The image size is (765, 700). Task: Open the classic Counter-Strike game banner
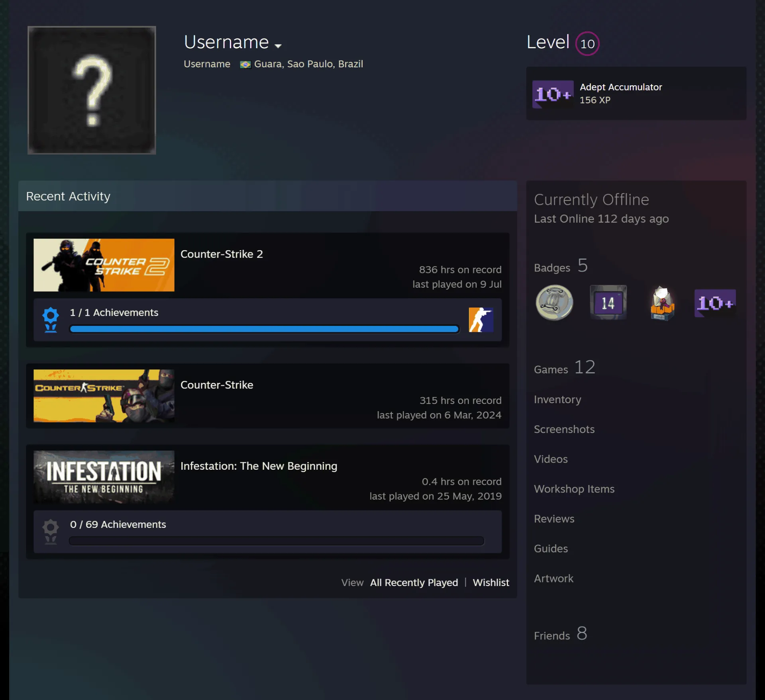104,396
